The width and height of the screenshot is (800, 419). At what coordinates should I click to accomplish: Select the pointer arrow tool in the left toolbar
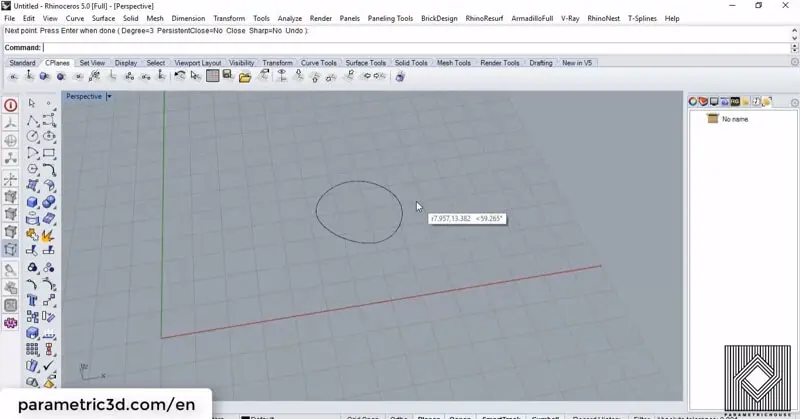pyautogui.click(x=32, y=103)
